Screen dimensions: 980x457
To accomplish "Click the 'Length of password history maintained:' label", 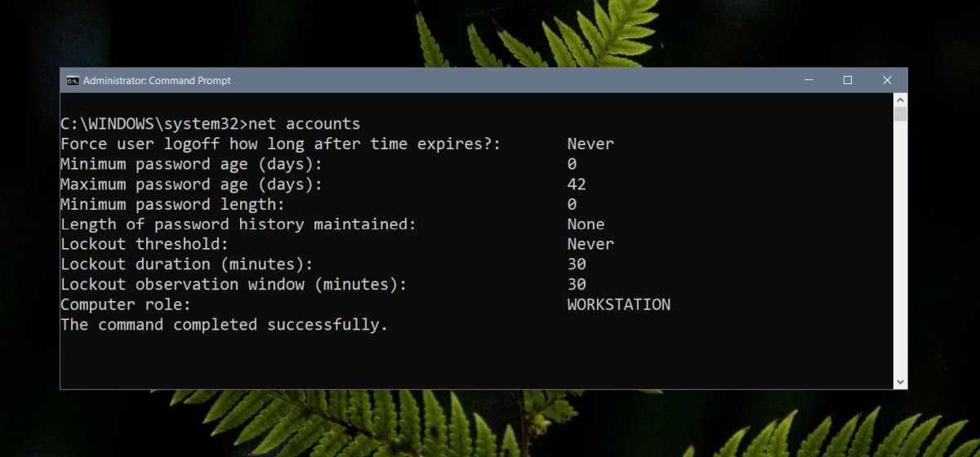I will click(x=238, y=224).
